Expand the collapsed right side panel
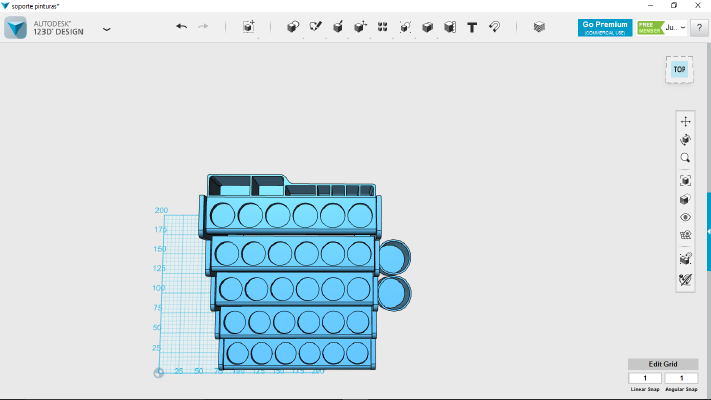The image size is (711, 400). tap(709, 232)
